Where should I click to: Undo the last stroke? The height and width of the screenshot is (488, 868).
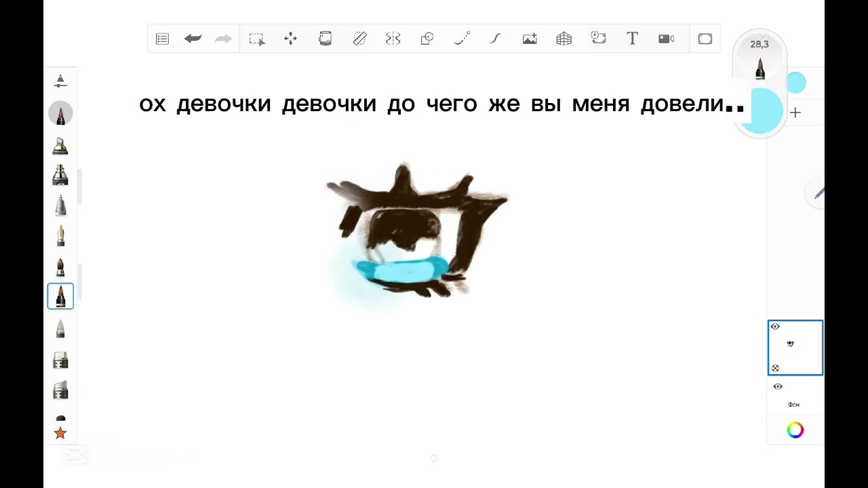(193, 39)
